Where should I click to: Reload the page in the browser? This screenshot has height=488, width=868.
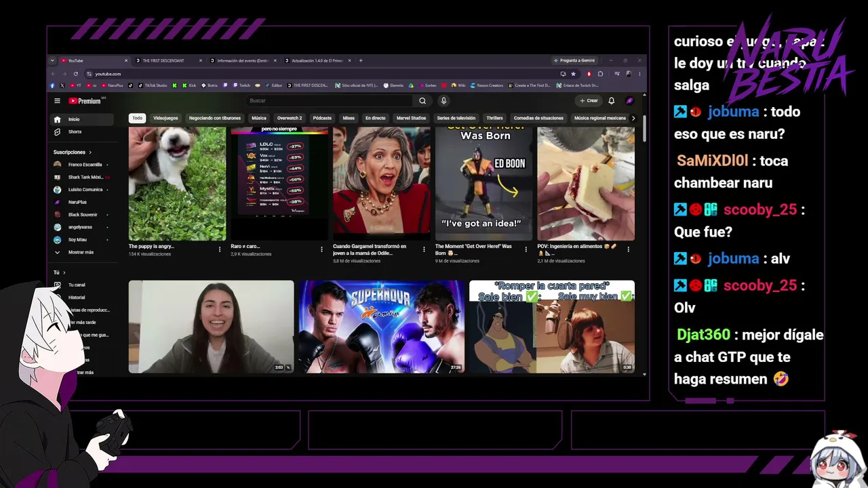(76, 73)
